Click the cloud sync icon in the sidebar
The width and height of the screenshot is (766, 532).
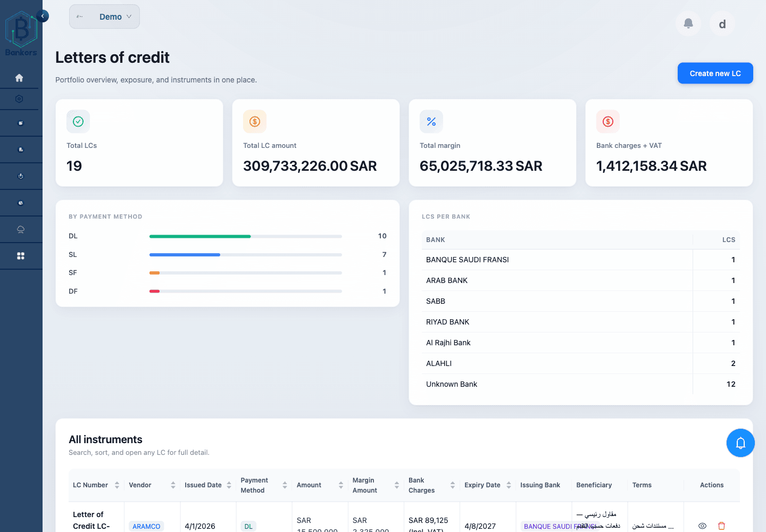[x=20, y=229]
